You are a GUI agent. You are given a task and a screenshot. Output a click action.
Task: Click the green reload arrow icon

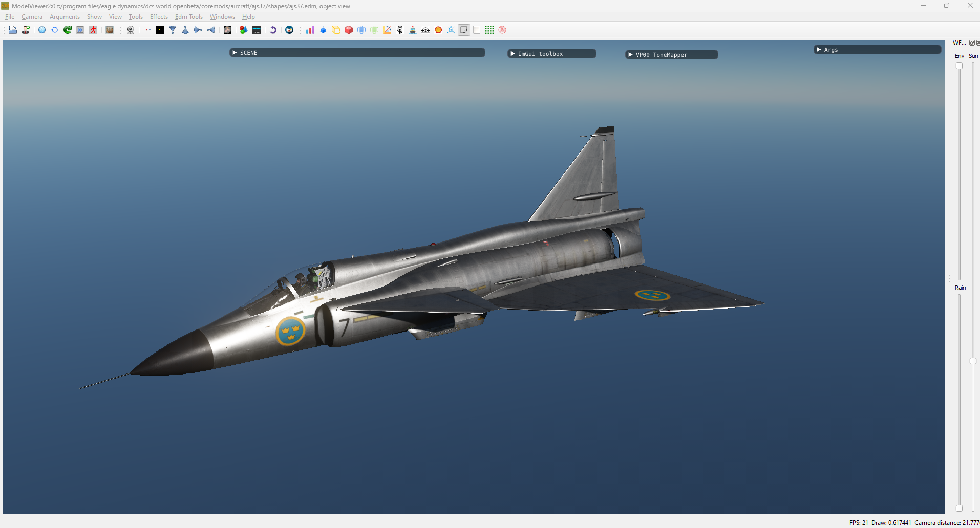click(68, 30)
